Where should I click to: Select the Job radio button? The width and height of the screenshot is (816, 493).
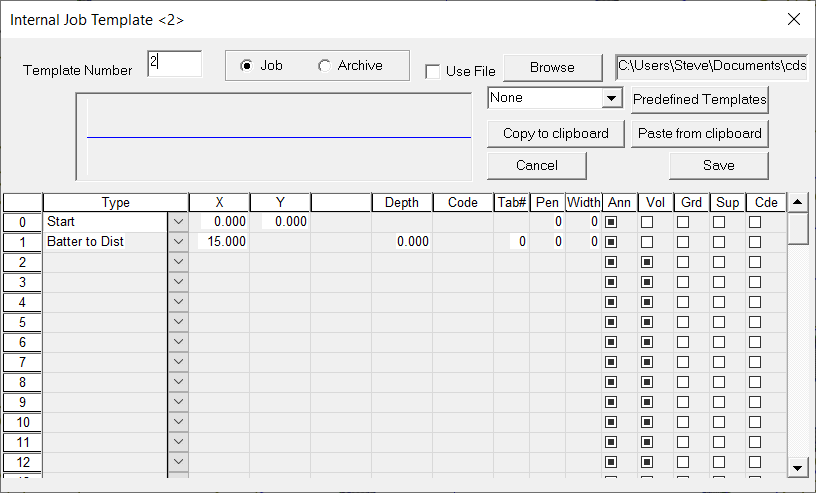coord(246,66)
